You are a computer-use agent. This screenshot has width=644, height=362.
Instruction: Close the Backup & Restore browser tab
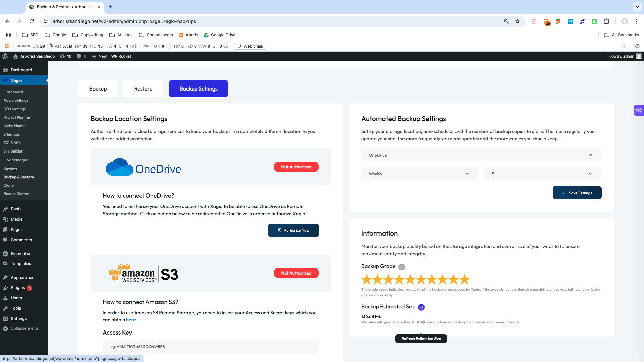coord(99,7)
